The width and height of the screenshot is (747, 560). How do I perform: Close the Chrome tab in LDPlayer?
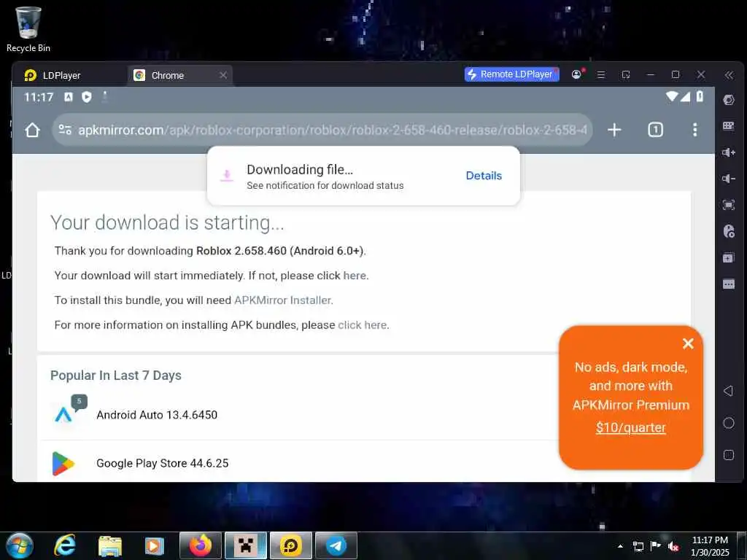click(223, 75)
